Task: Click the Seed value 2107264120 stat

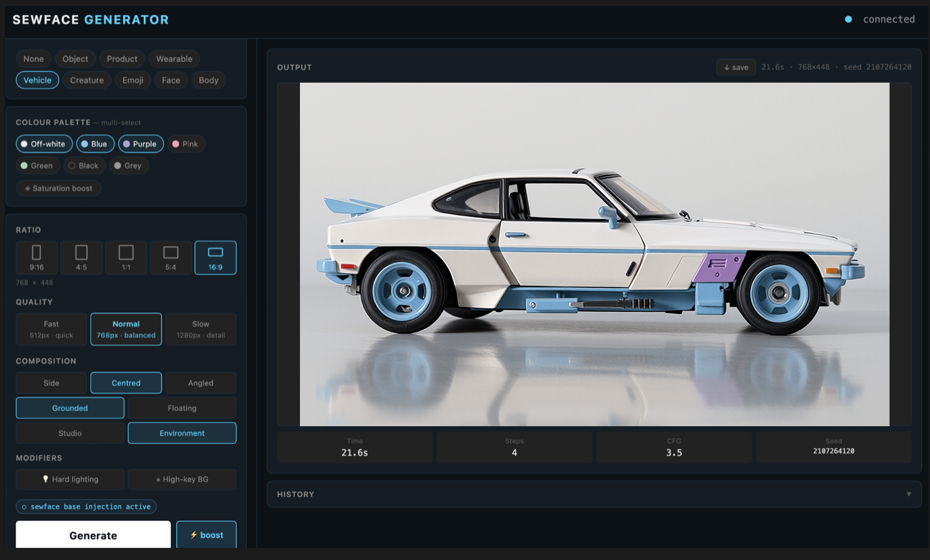Action: point(834,447)
